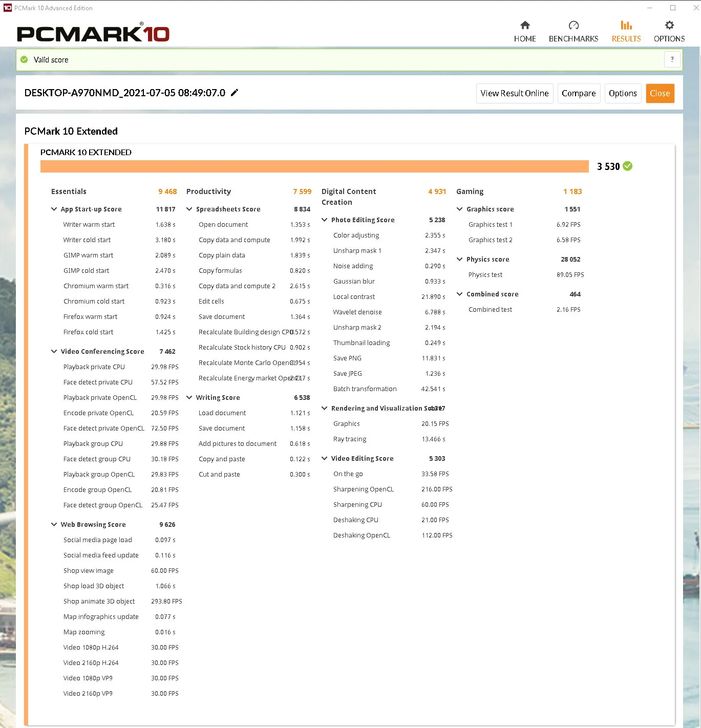This screenshot has width=701, height=728.
Task: Click the PCMark 10 logo
Action: 93,32
